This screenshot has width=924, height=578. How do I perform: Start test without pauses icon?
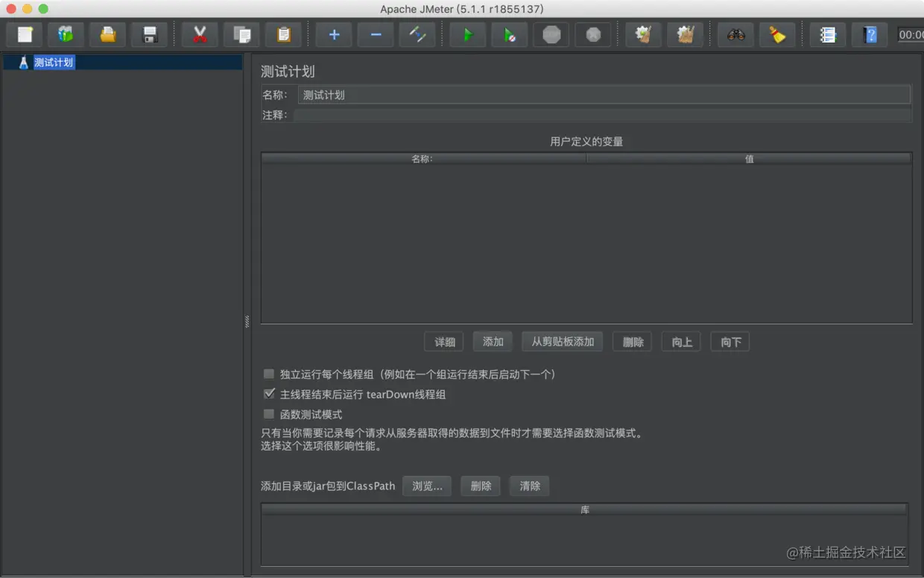(510, 34)
